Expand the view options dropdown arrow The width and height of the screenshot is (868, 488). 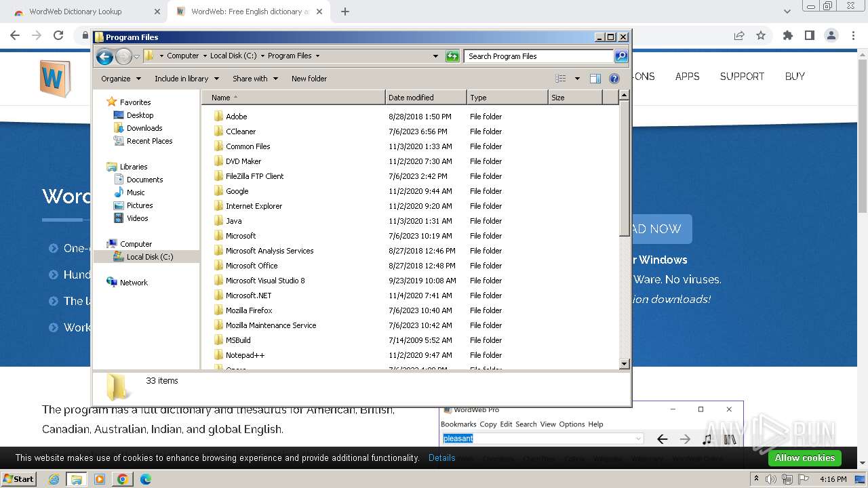coord(577,79)
